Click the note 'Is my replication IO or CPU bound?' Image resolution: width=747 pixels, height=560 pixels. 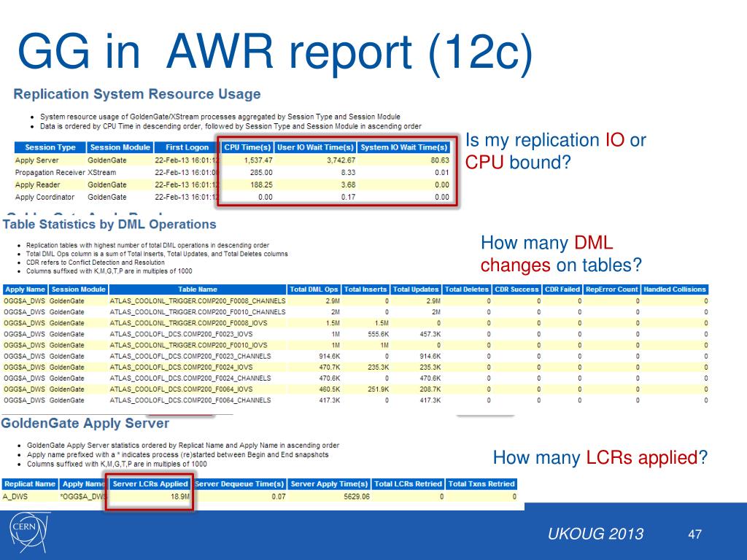[555, 152]
